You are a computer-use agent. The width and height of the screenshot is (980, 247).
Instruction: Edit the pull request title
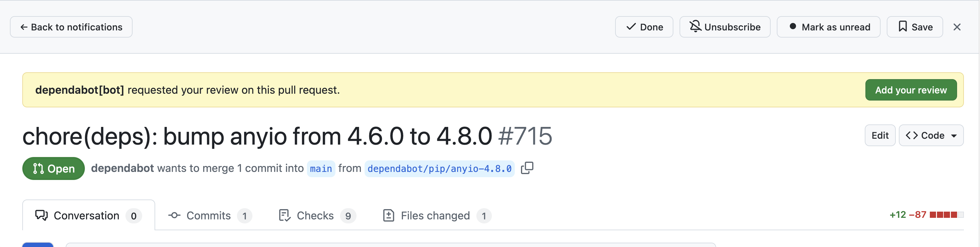tap(880, 135)
